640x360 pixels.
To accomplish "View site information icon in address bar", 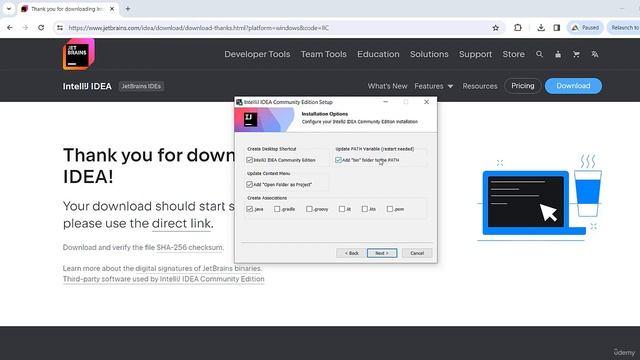I will click(x=60, y=28).
